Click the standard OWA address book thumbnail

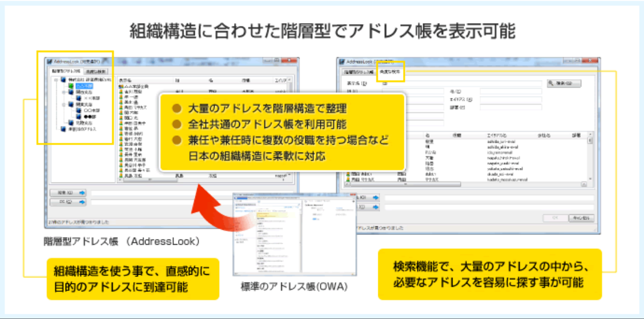tap(294, 234)
